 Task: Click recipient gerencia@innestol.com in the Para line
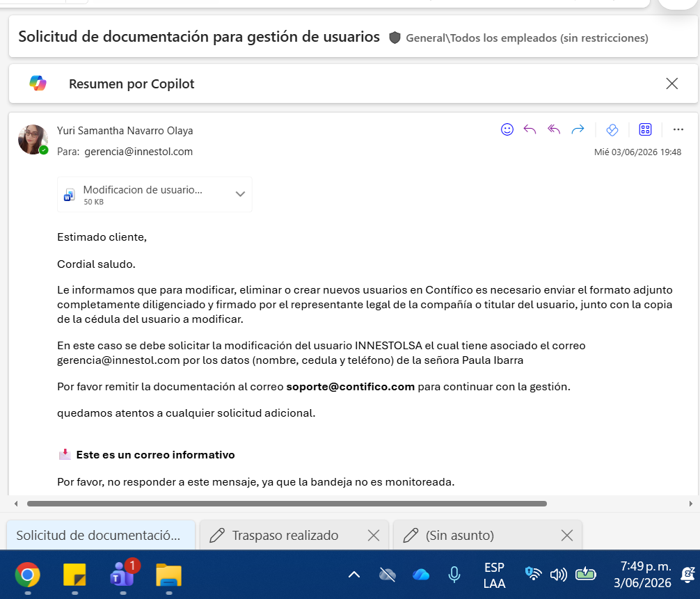138,152
